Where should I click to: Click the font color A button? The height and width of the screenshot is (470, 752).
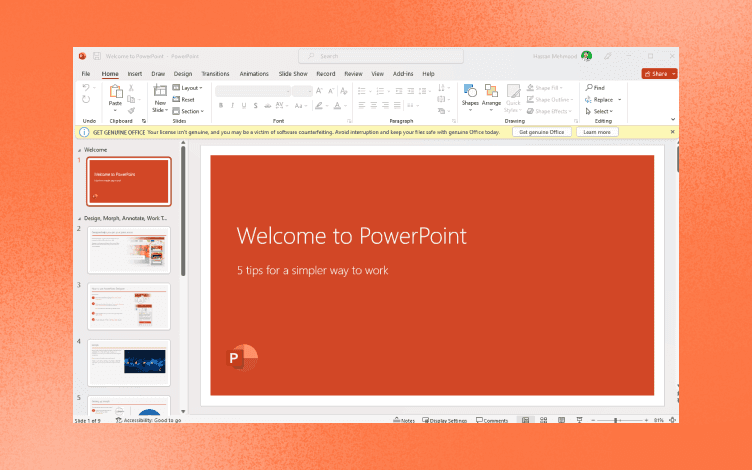(x=337, y=106)
